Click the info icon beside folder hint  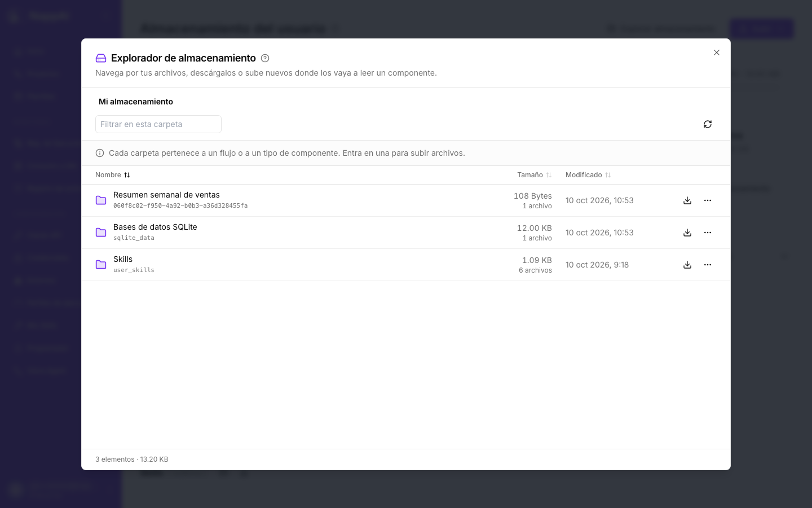click(x=100, y=153)
